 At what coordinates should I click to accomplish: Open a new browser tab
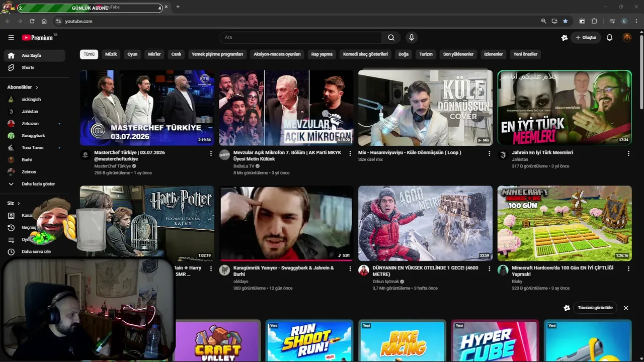coord(178,7)
